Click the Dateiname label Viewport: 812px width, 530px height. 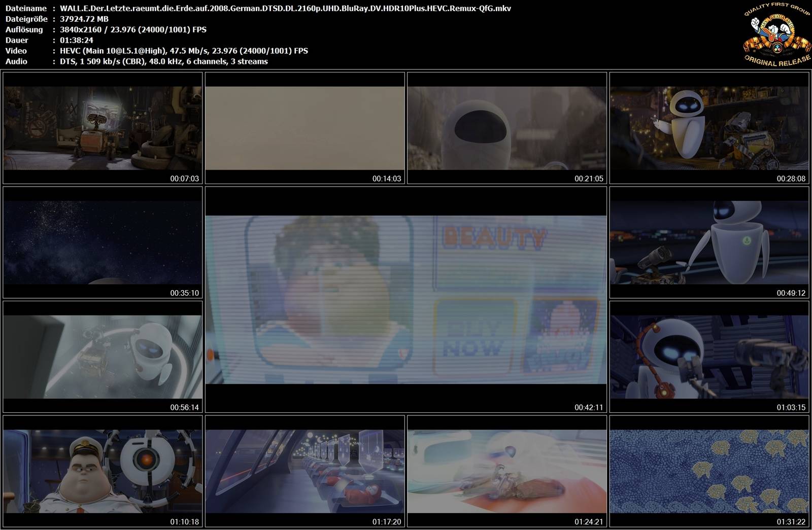coord(26,8)
